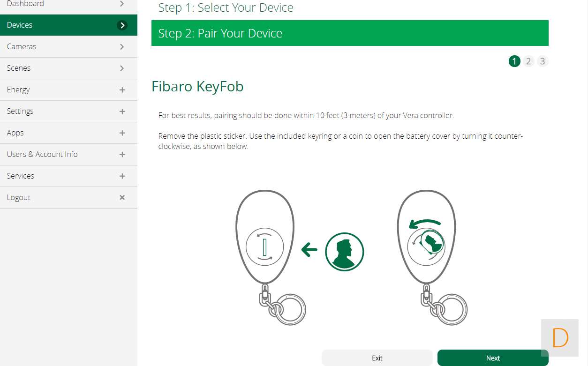Select Devices in the sidebar
The image size is (588, 366).
68,25
